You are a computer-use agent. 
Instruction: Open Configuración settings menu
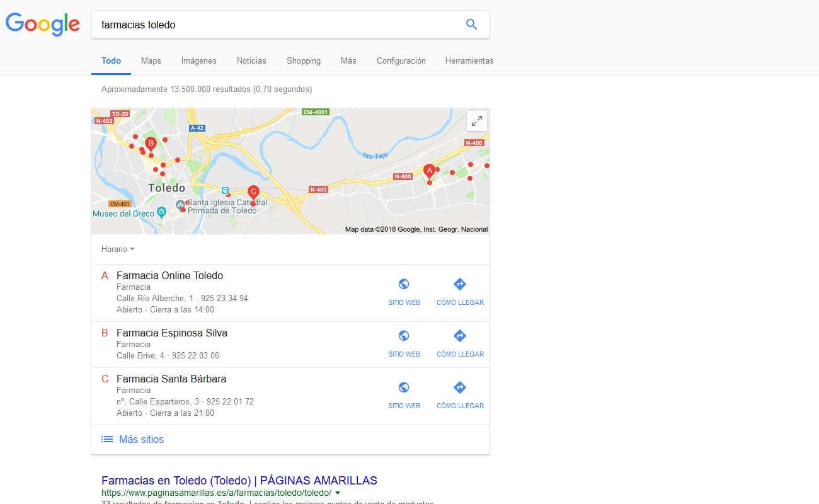[401, 61]
